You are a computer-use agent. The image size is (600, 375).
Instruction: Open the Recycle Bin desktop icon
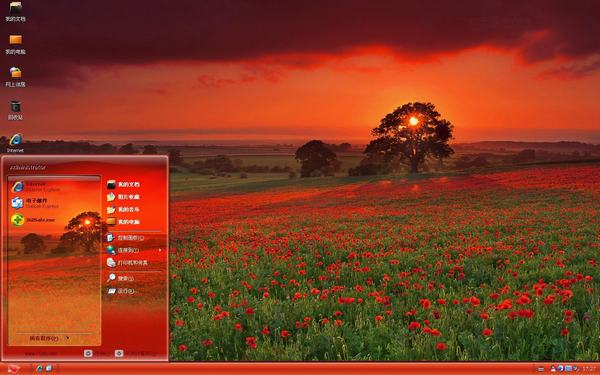click(15, 110)
